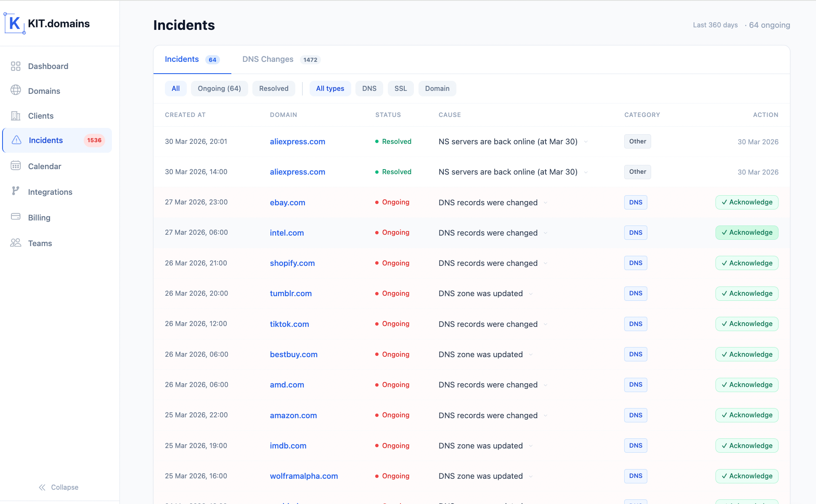Expand cause details for ebay.com incident

coord(546,203)
